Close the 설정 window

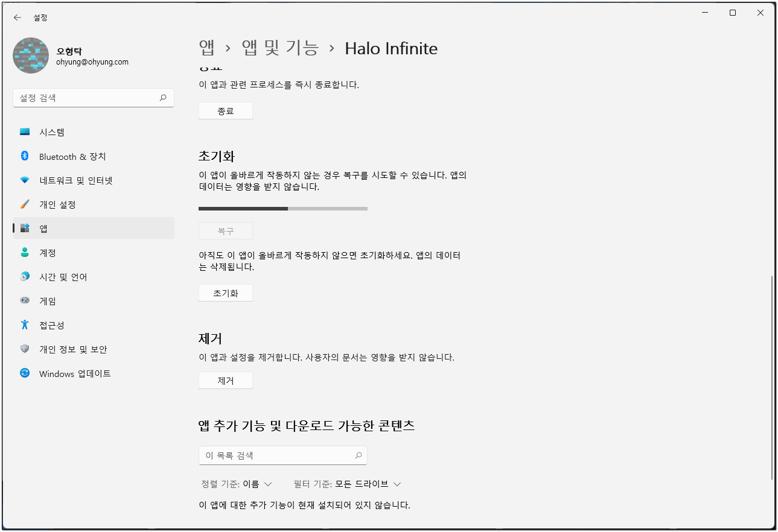pos(760,13)
